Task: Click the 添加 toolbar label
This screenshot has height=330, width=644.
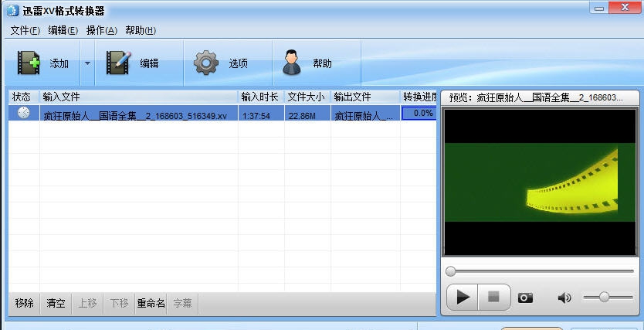Action: pyautogui.click(x=59, y=63)
